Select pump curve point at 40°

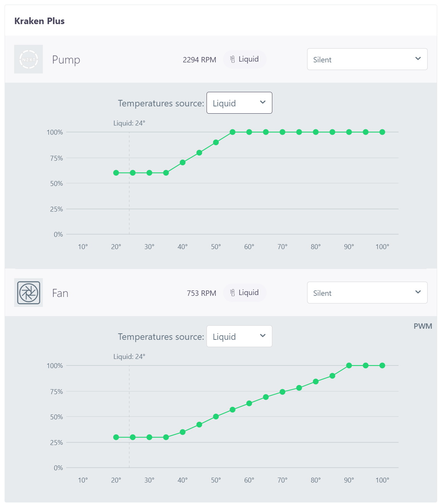click(x=182, y=163)
